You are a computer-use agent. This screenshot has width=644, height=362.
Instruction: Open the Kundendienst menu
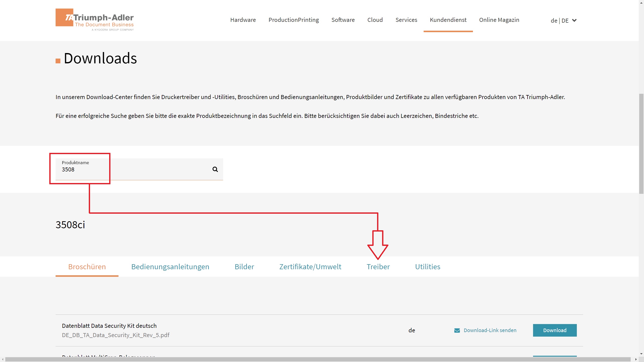click(448, 20)
